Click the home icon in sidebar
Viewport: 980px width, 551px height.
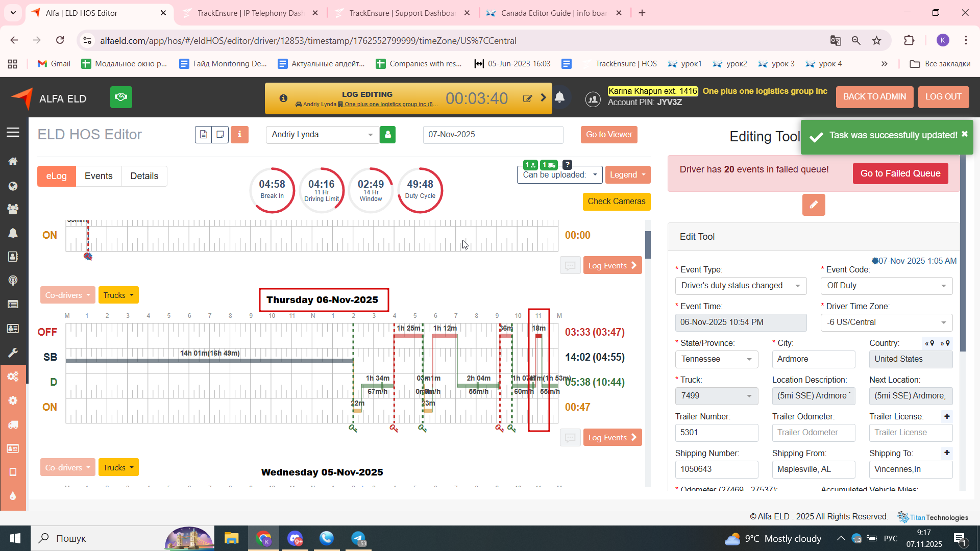[x=13, y=161]
